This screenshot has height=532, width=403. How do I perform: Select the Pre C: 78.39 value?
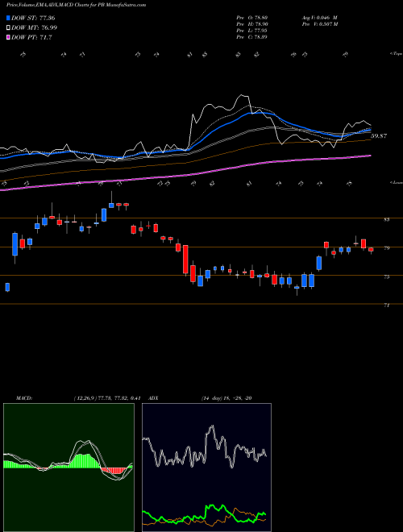252,36
